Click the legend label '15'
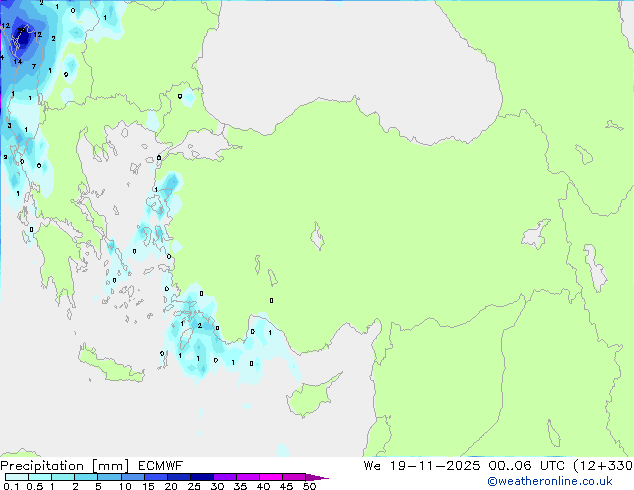This screenshot has width=634, height=490. click(148, 486)
